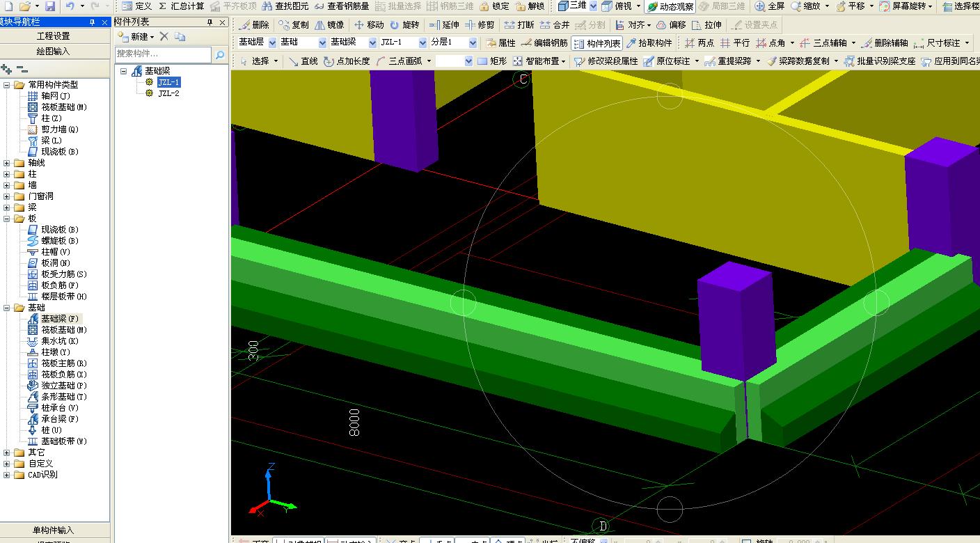The height and width of the screenshot is (543, 980).
Task: Click the 定义 (define) button
Action: coord(136,6)
